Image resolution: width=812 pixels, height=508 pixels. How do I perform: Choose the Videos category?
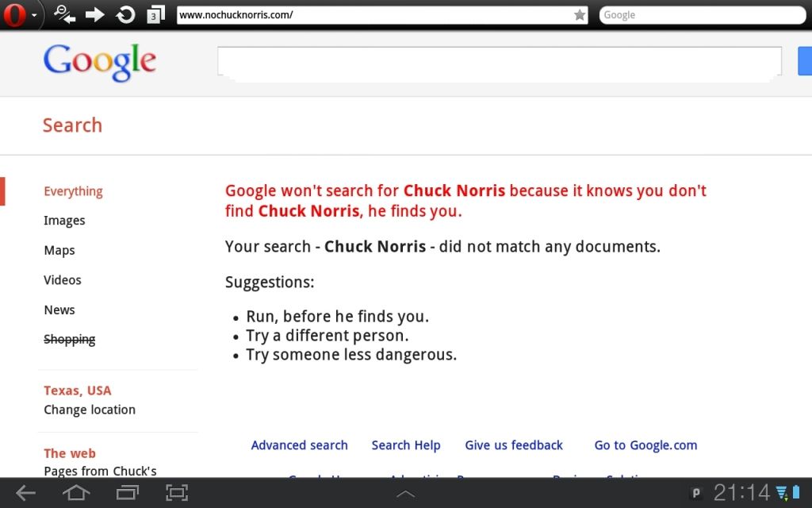[63, 280]
